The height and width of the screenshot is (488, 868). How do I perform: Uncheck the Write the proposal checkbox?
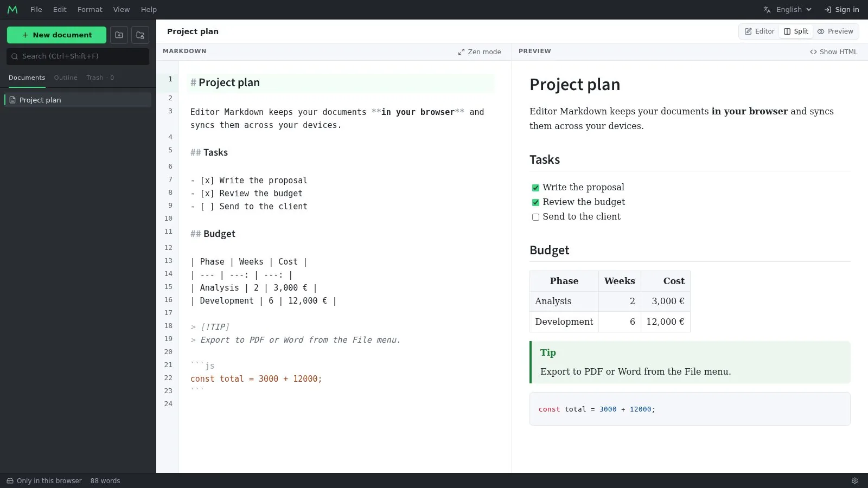535,188
